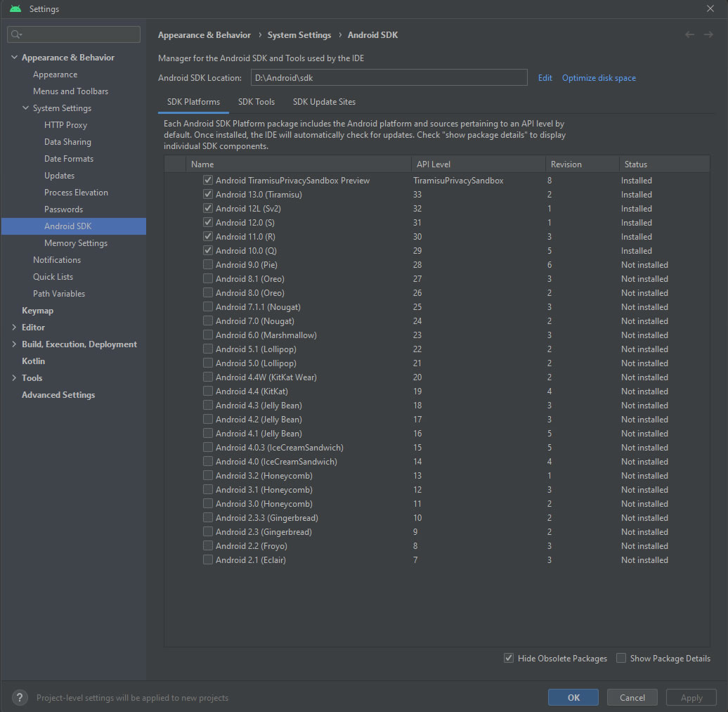The image size is (728, 712).
Task: Uncheck Android 11.0 (R) checkbox
Action: [208, 236]
